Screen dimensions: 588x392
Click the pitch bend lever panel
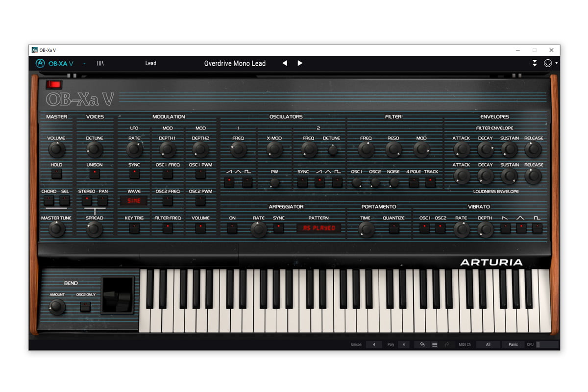click(x=117, y=295)
